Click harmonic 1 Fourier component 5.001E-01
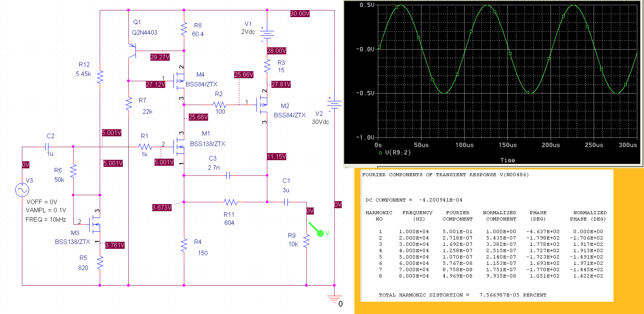The width and height of the screenshot is (644, 314). tap(458, 231)
